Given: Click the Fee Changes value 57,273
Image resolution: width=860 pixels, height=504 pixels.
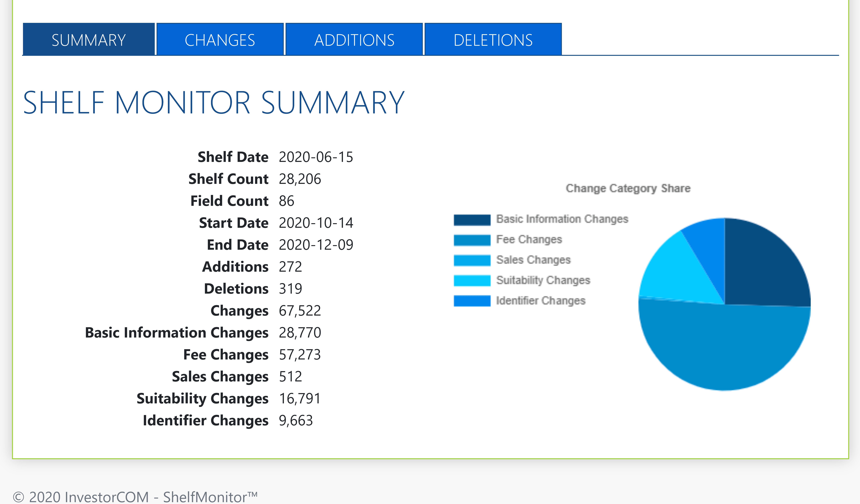Looking at the screenshot, I should tap(300, 355).
